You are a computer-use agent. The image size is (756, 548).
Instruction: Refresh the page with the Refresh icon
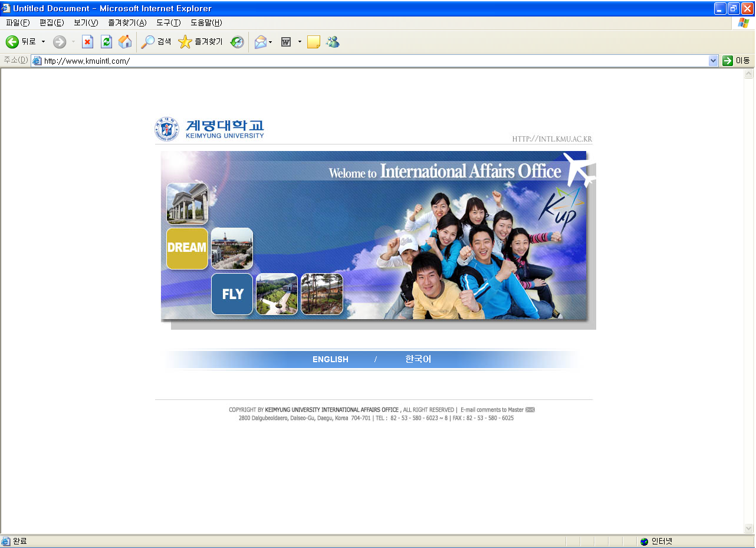(x=106, y=42)
